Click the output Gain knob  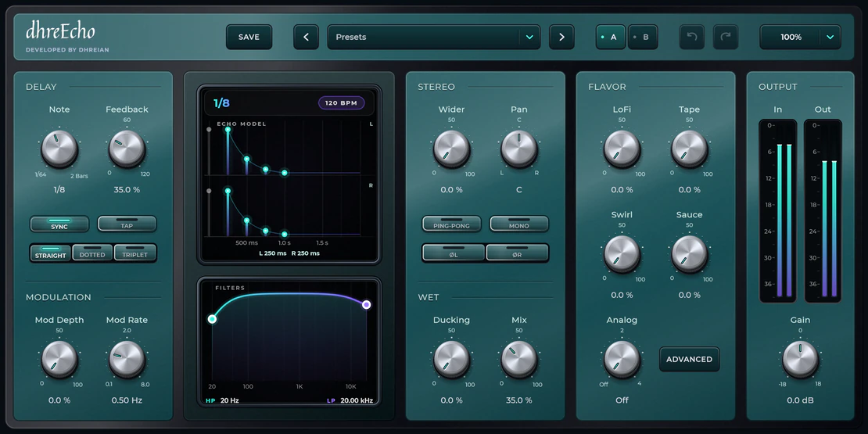(800, 359)
